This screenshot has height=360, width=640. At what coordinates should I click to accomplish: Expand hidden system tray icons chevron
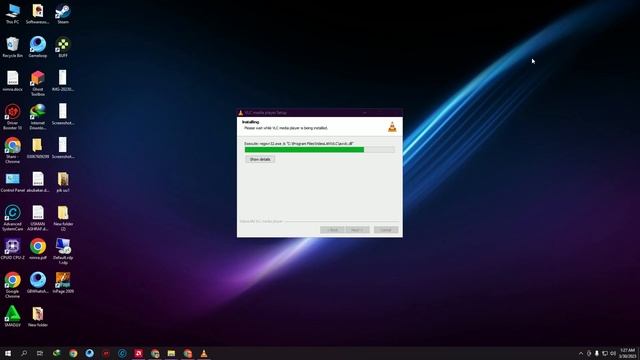[581, 353]
